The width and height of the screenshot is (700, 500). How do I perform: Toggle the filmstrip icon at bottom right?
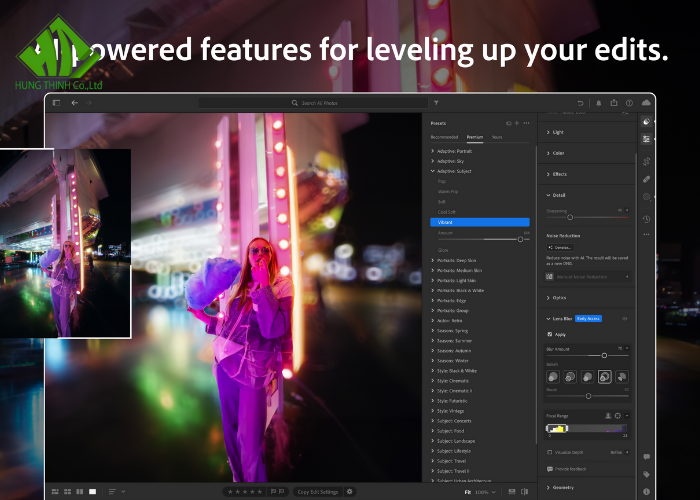pyautogui.click(x=512, y=492)
